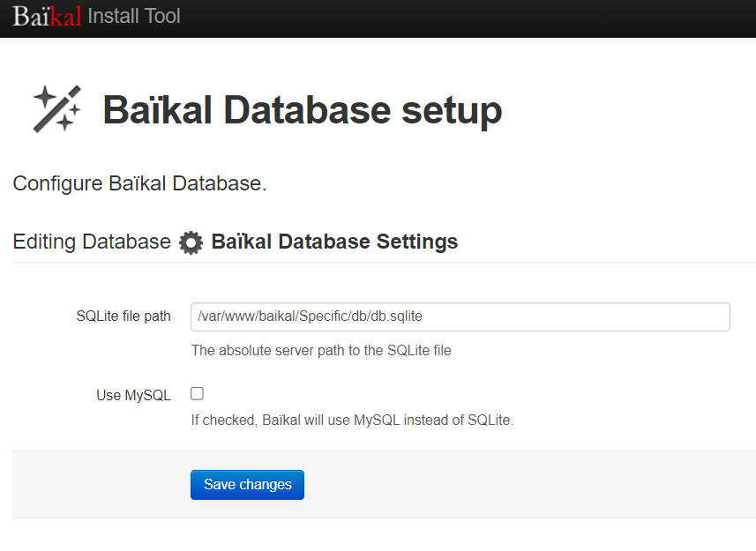Click the red 'kal' part of logo

tap(66, 17)
